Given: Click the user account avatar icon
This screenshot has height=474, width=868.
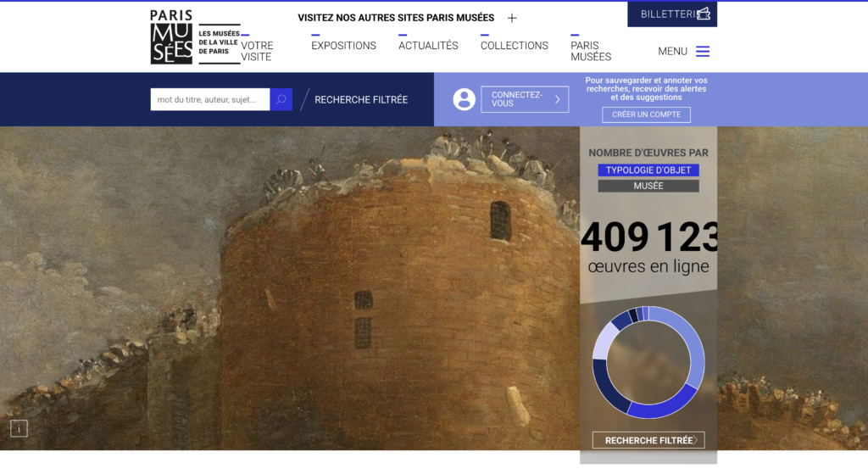Looking at the screenshot, I should click(464, 99).
